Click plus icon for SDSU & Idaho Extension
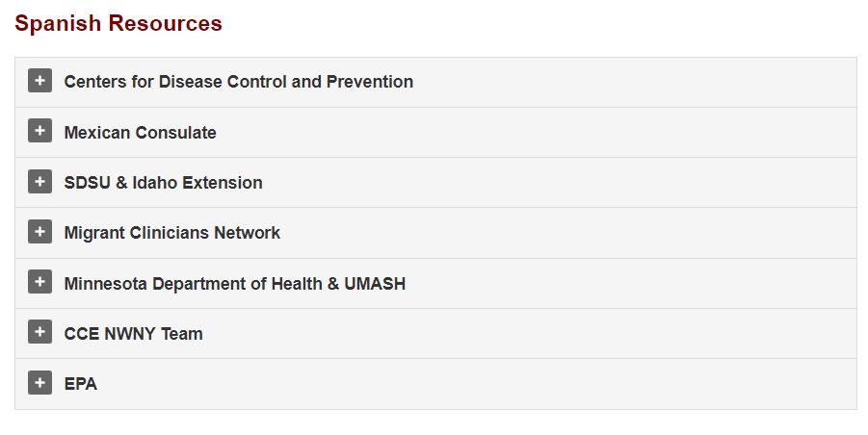The height and width of the screenshot is (435, 868). tap(39, 182)
